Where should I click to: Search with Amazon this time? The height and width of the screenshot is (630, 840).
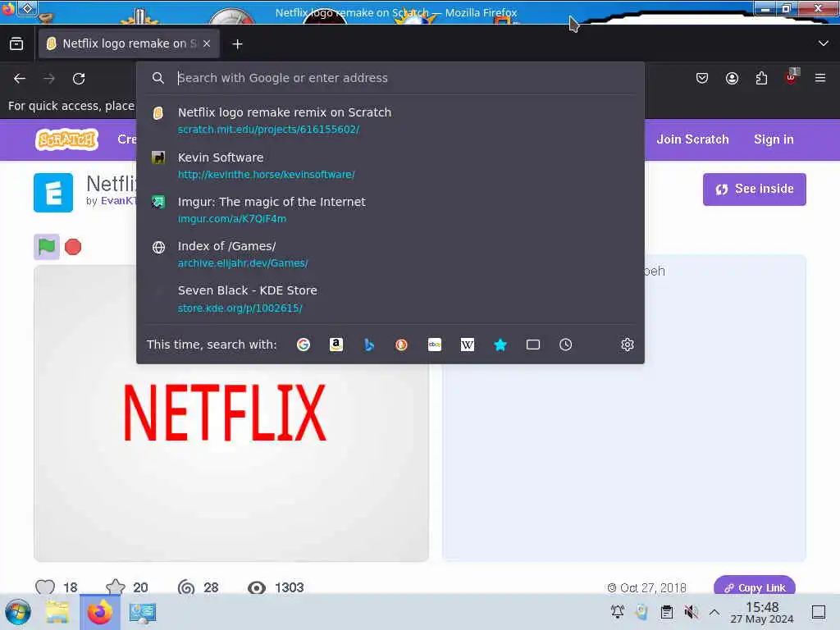tap(336, 345)
